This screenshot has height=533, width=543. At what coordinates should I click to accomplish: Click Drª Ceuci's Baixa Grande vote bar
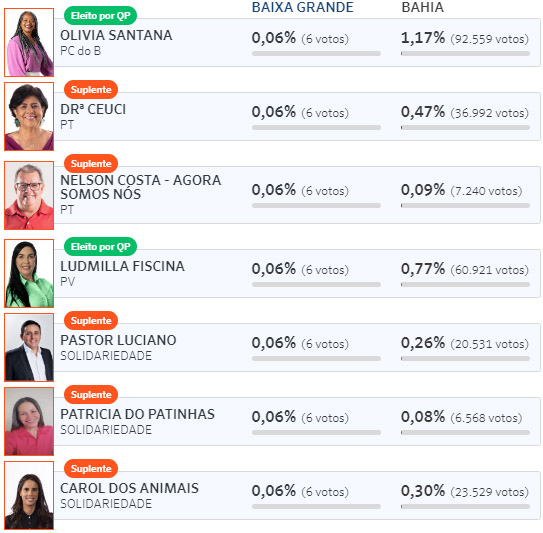point(317,127)
